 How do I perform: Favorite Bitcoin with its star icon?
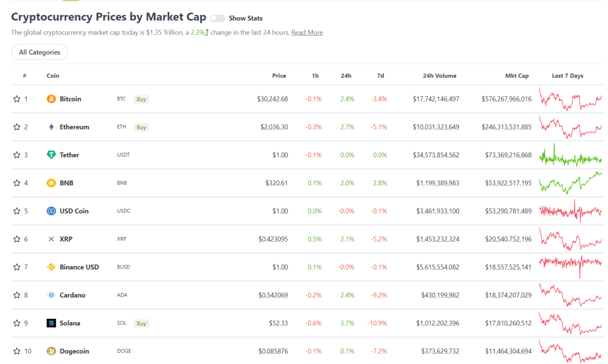17,99
